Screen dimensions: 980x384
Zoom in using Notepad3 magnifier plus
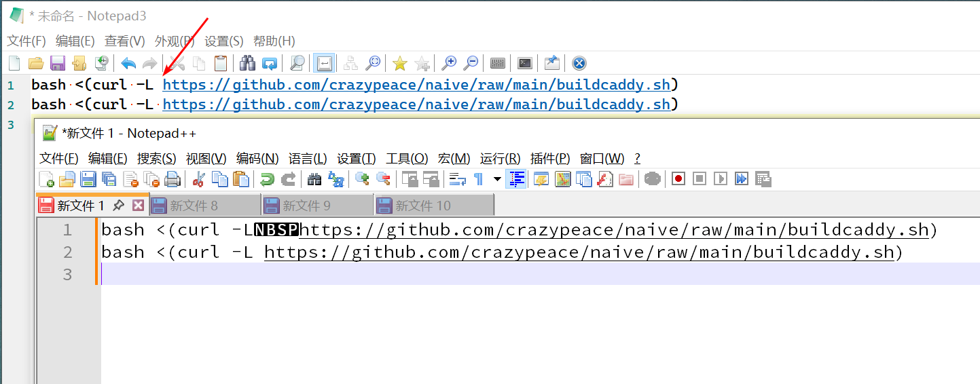point(449,64)
